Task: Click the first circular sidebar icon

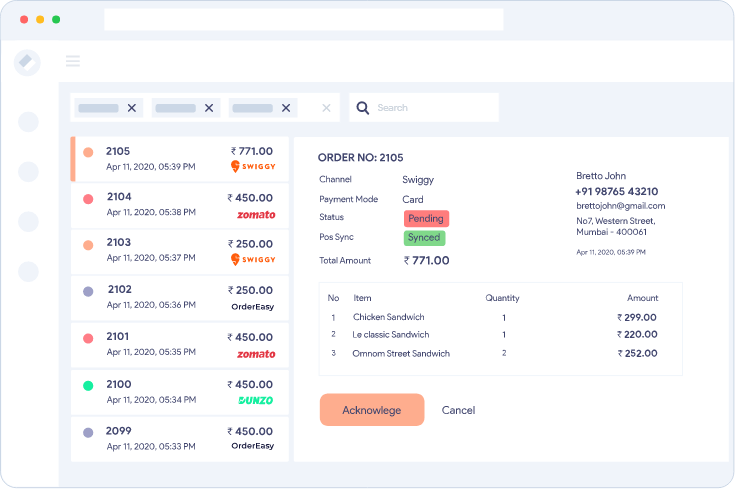Action: 28,122
